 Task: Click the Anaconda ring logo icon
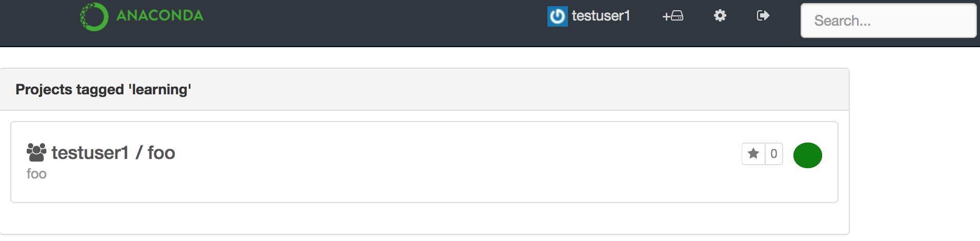94,17
